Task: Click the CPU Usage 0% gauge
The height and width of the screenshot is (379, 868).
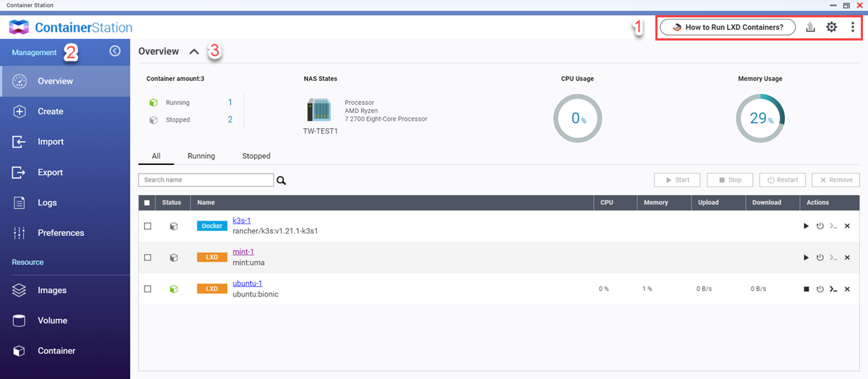Action: pyautogui.click(x=577, y=118)
